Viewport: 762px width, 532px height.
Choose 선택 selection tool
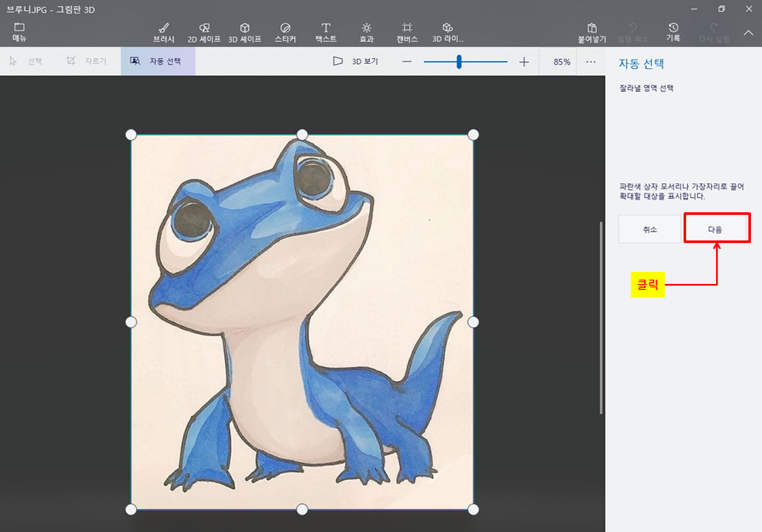(26, 61)
